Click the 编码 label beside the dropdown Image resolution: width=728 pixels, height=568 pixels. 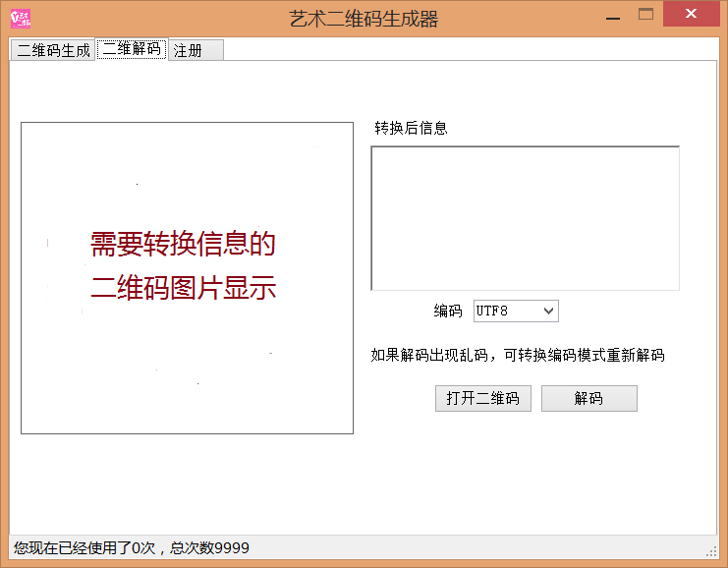(x=448, y=311)
